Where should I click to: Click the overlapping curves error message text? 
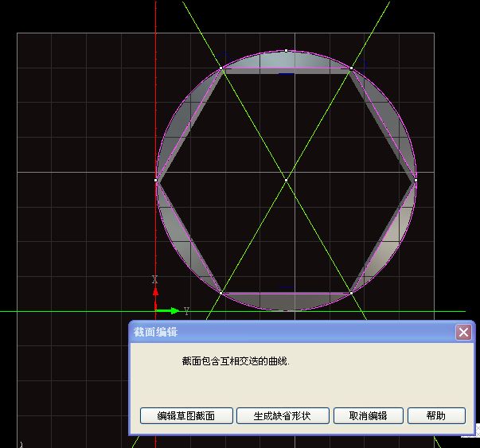pos(236,361)
